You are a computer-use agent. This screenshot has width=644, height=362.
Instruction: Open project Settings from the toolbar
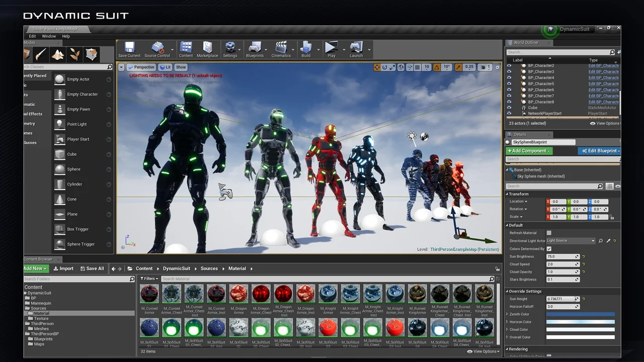(x=230, y=48)
